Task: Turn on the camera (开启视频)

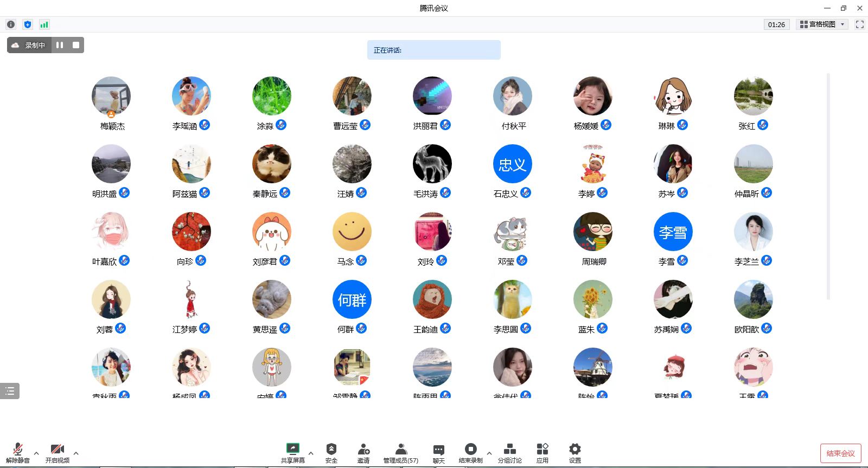Action: (57, 452)
